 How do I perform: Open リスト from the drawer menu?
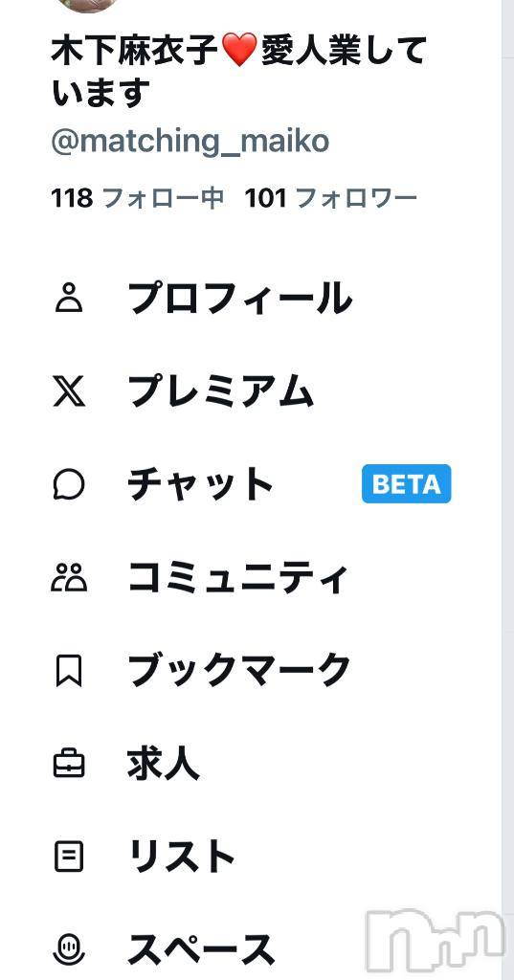181,857
